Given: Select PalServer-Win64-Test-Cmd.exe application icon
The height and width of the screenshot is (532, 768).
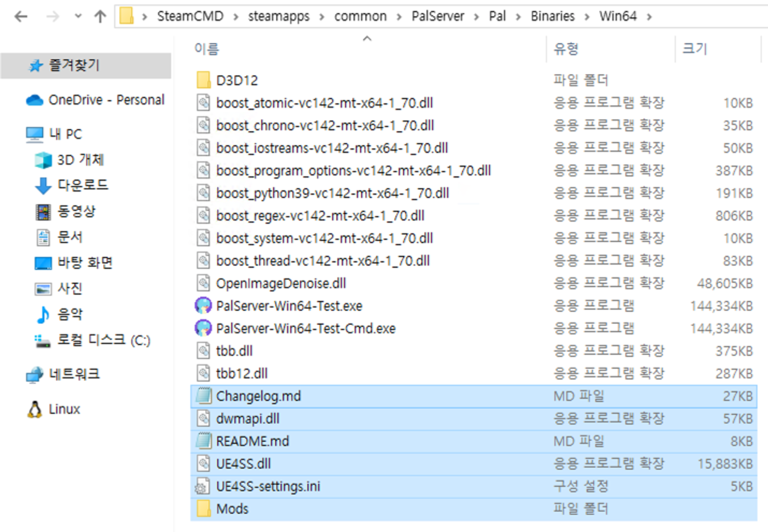Looking at the screenshot, I should 203,328.
